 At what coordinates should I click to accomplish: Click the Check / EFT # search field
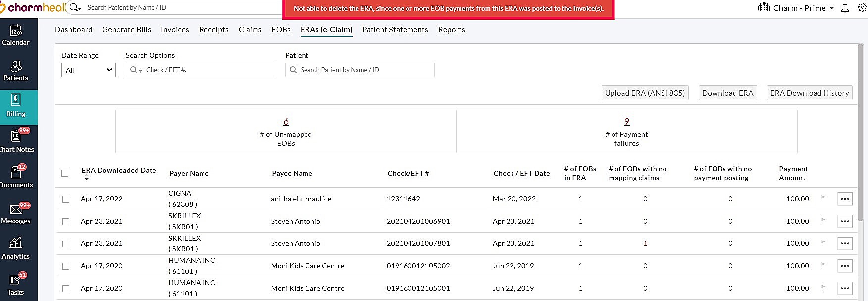tap(208, 70)
